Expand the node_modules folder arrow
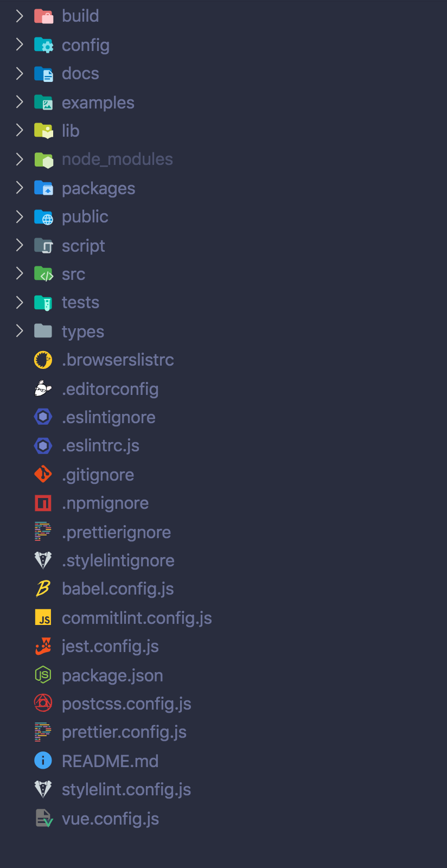Viewport: 447px width, 868px height. 20,159
